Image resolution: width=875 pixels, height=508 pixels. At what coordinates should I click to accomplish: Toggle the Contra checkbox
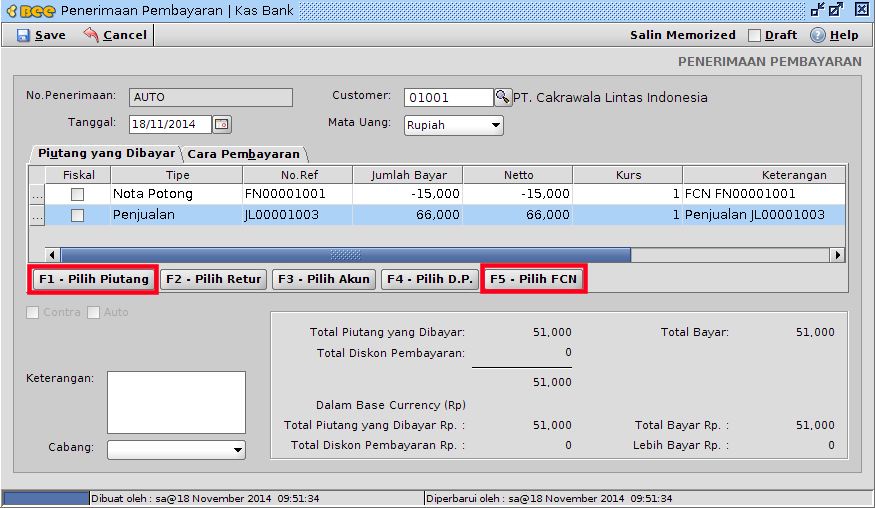click(x=33, y=313)
